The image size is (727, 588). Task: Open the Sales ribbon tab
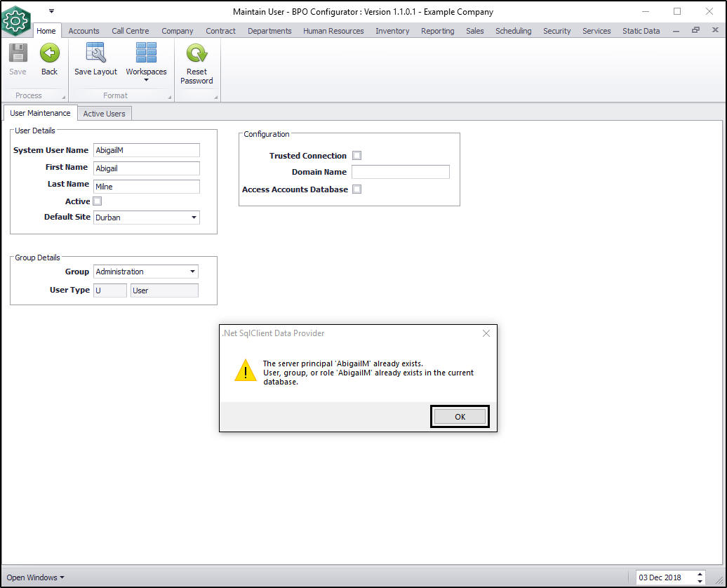click(475, 31)
